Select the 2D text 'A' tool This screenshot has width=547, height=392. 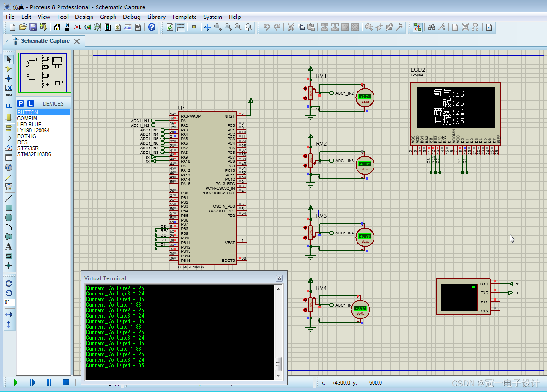pos(8,246)
